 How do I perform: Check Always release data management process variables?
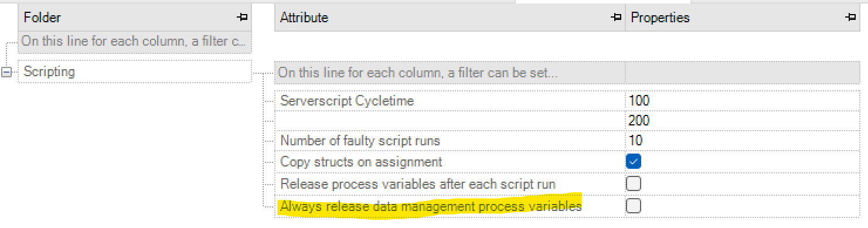[633, 206]
